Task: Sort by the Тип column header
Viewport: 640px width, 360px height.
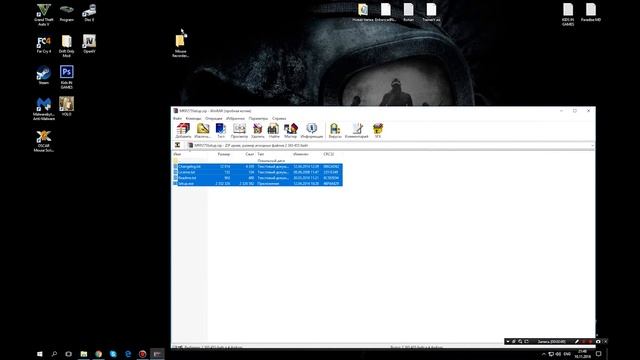Action: point(261,154)
